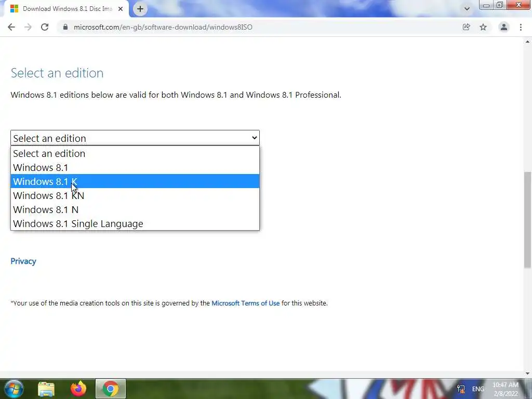
Task: Close the Download Windows 8.1 tab
Action: tap(121, 9)
